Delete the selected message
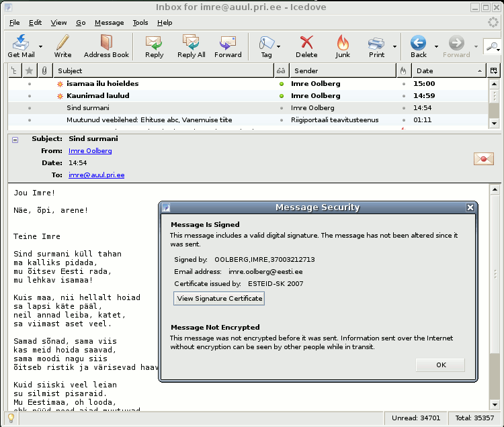Viewport: 504px width, 427px height. coord(306,46)
